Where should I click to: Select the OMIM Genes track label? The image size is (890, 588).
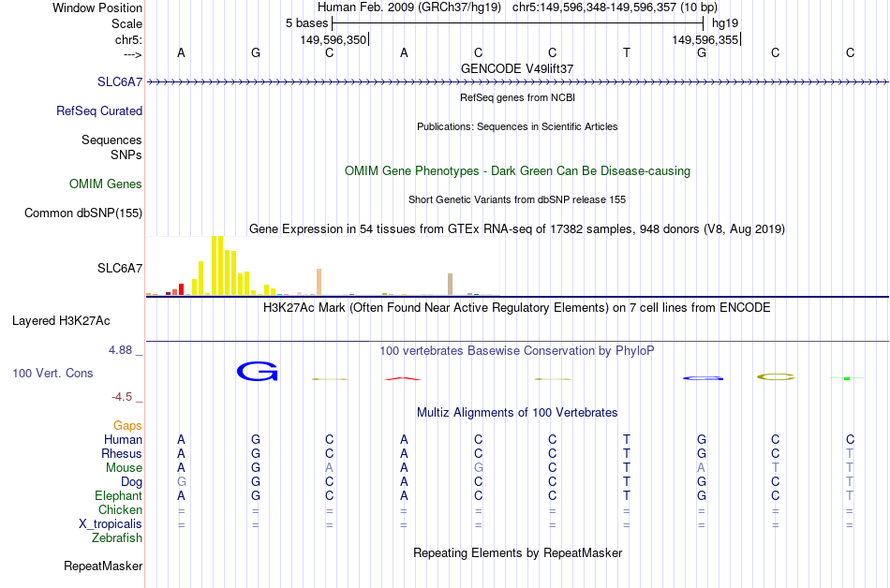[106, 184]
